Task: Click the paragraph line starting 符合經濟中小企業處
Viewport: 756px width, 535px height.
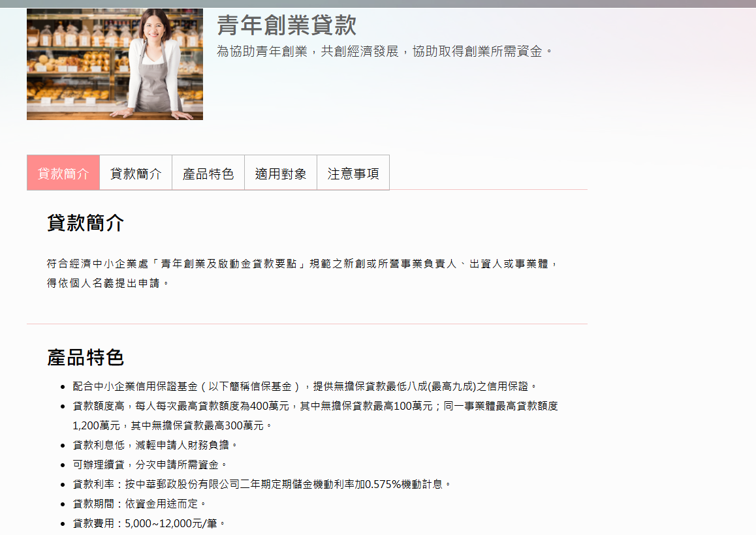Action: point(302,264)
